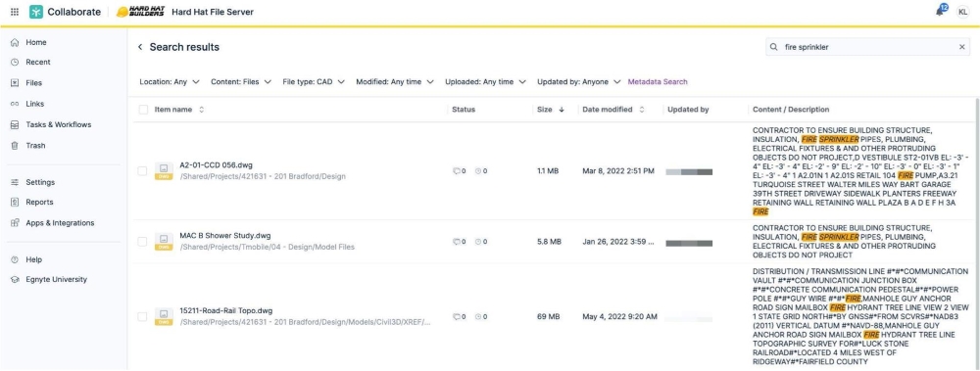Open Tasks & Workflows in sidebar
The image size is (980, 371).
click(x=58, y=124)
